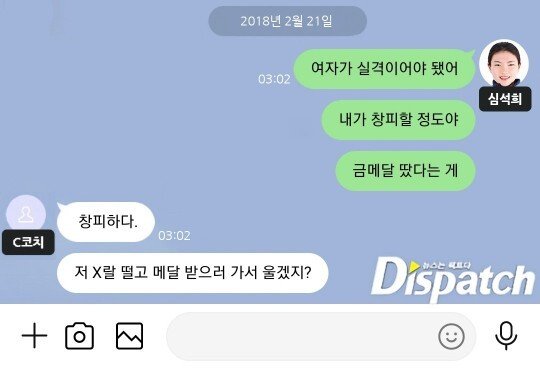This screenshot has width=540, height=368.
Task: Open the C코치 default profile avatar
Action: 26,214
